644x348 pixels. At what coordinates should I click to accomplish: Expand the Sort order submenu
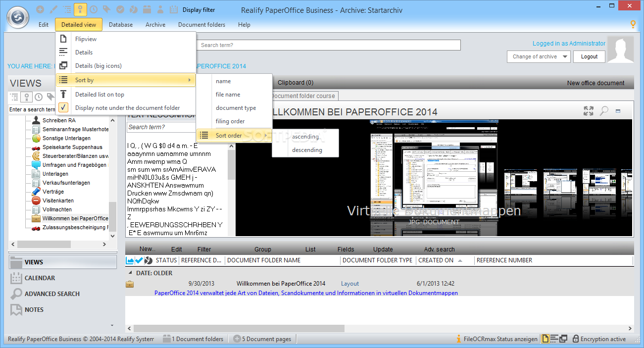pyautogui.click(x=234, y=136)
